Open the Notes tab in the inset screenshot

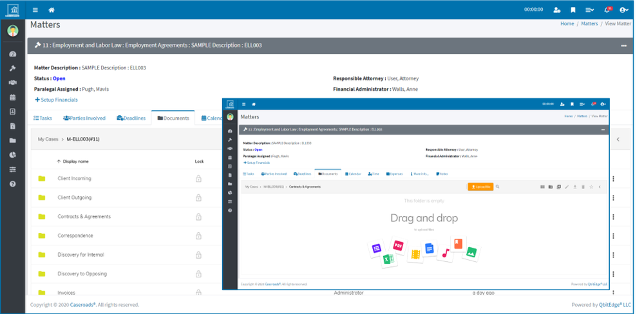click(442, 174)
